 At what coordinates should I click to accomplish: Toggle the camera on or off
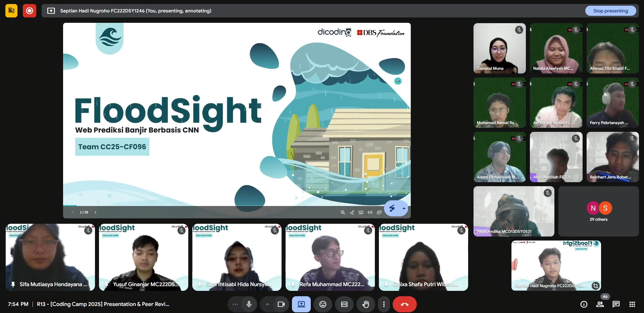click(x=281, y=304)
